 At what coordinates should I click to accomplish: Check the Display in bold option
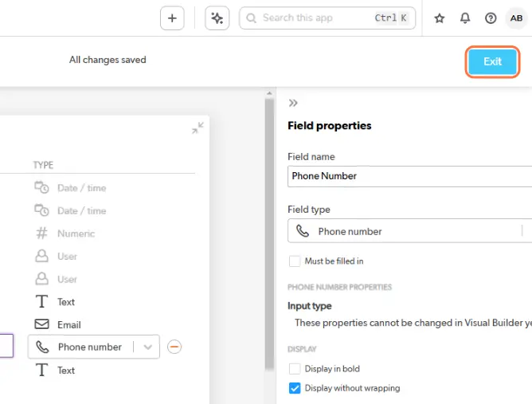[x=295, y=369]
